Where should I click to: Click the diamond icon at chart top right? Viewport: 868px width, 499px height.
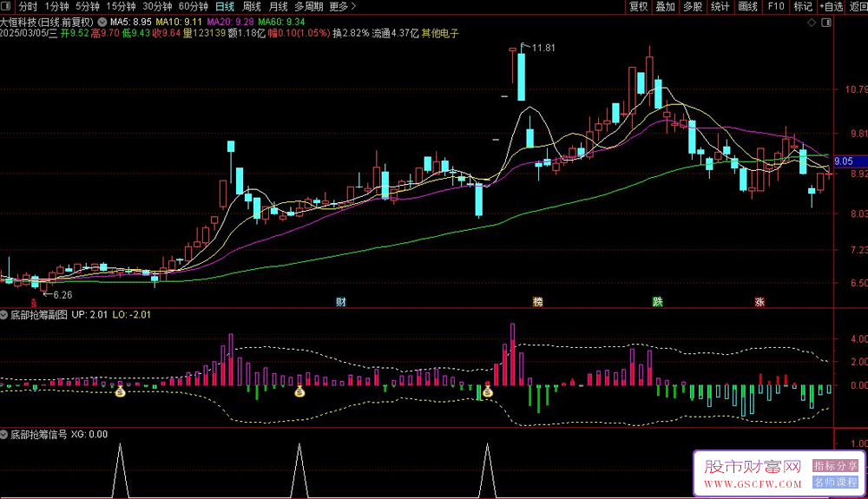[812, 23]
